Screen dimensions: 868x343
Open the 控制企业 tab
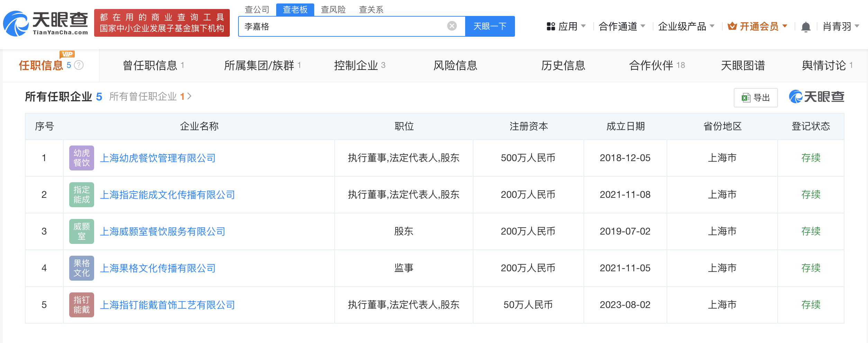360,65
